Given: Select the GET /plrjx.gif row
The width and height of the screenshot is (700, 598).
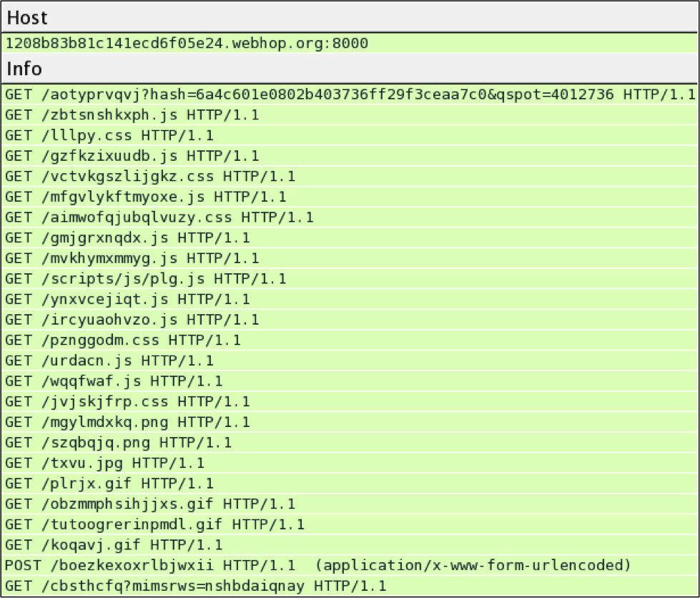Looking at the screenshot, I should 350,484.
